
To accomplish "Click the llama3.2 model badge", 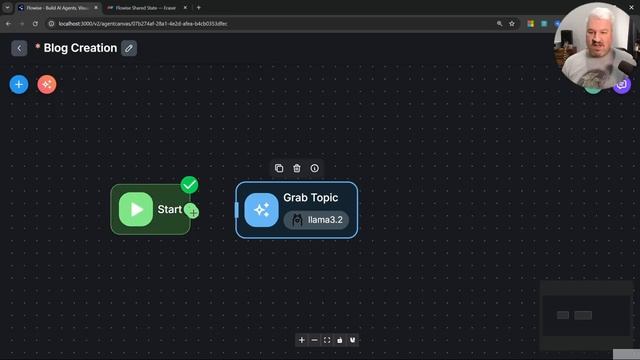I will [x=316, y=220].
